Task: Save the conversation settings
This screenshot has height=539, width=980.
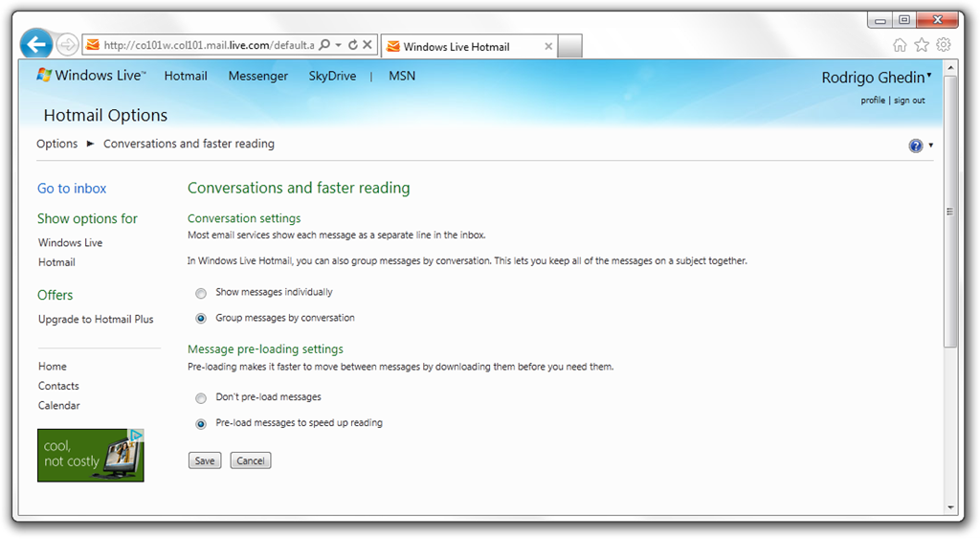Action: click(x=205, y=460)
